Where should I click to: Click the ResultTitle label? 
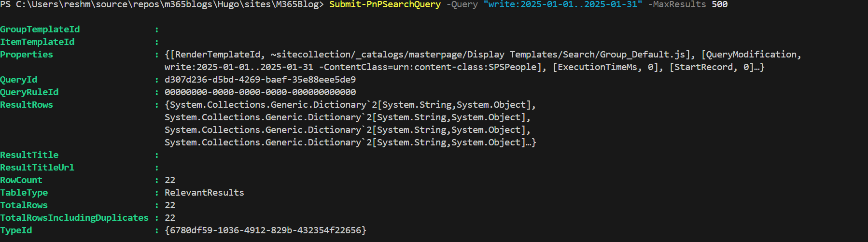(29, 155)
